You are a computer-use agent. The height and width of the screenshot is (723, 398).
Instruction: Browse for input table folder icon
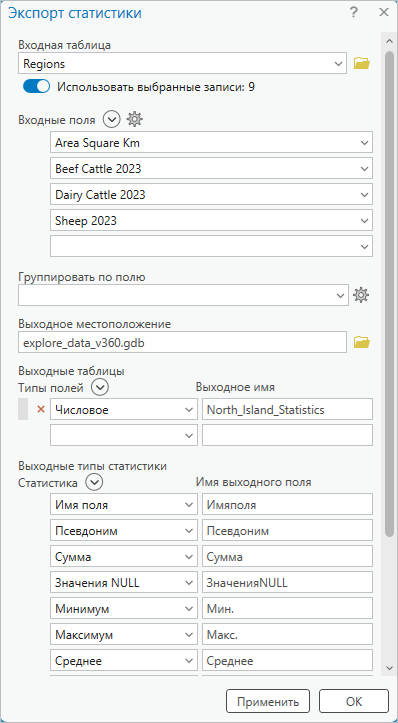click(362, 63)
